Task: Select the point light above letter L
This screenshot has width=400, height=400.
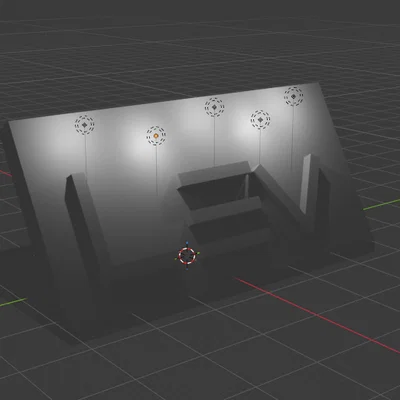Action: coord(84,125)
